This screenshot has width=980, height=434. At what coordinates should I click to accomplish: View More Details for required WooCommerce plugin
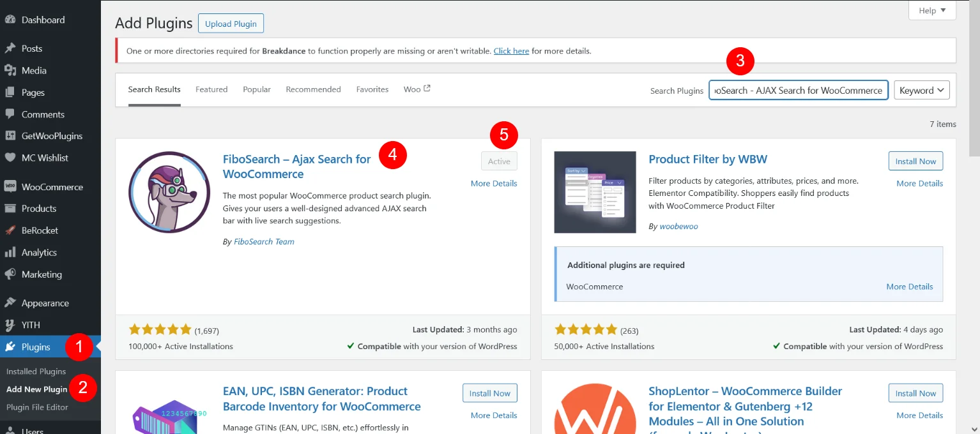tap(910, 287)
